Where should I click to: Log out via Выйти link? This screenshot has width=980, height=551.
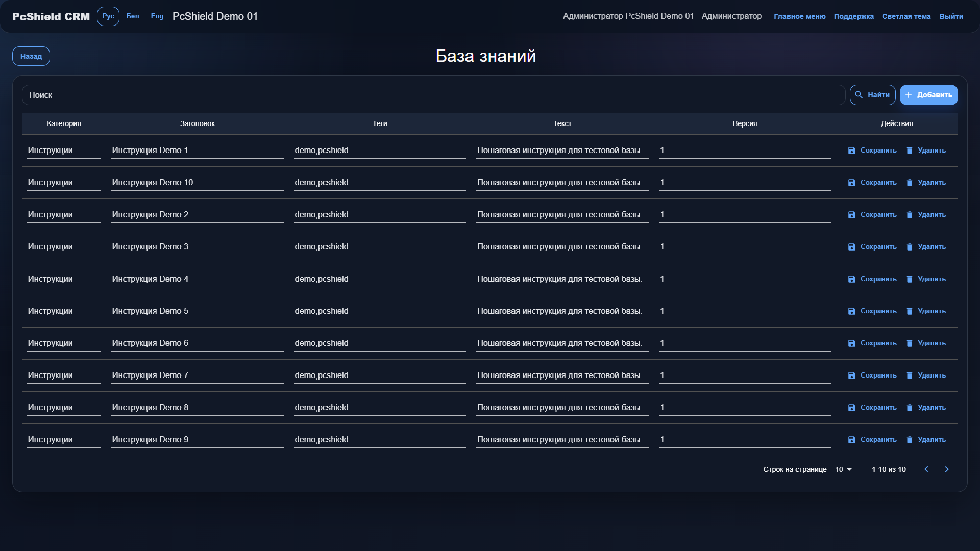(x=951, y=16)
